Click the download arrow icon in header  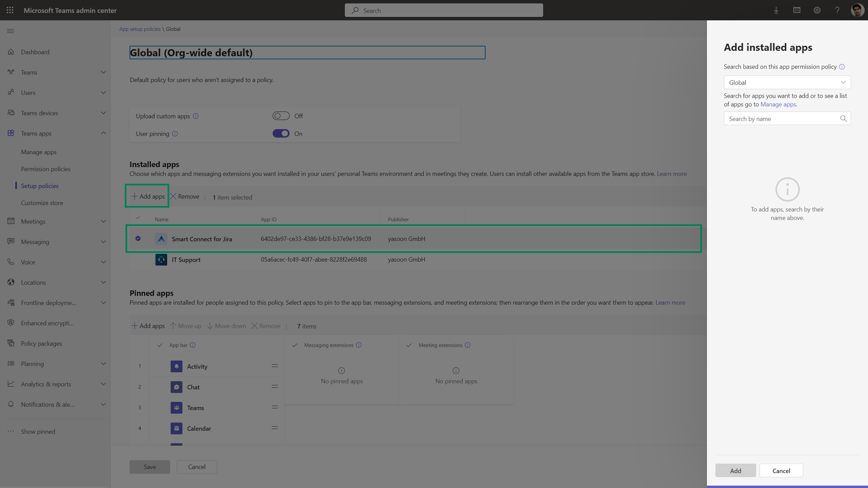(x=776, y=10)
